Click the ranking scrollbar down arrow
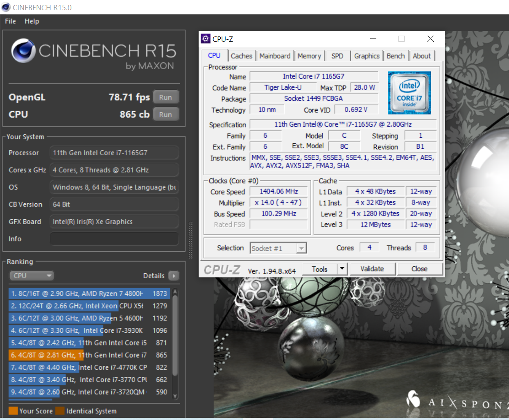 (x=175, y=396)
